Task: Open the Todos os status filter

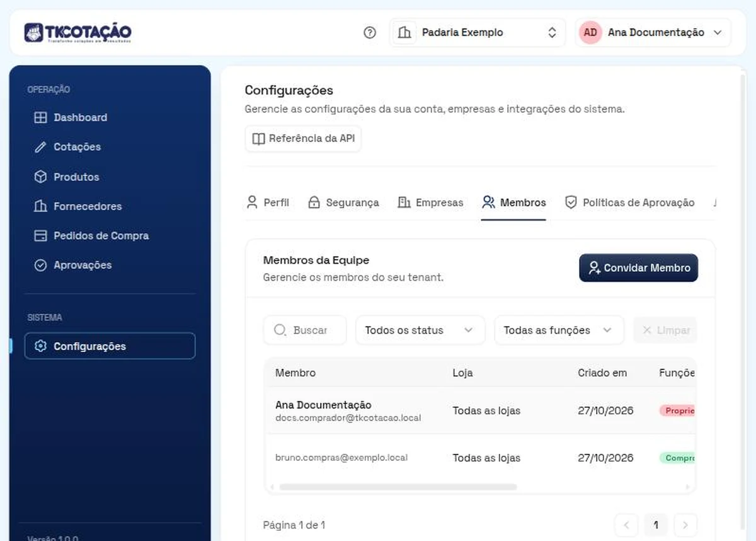Action: 420,330
